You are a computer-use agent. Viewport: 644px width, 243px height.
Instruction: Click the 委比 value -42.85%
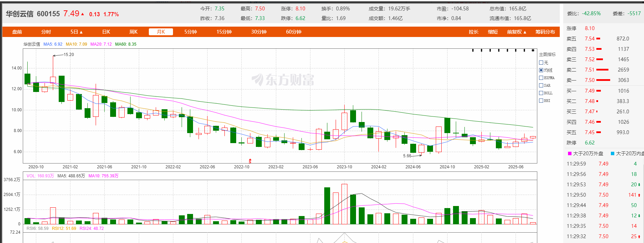coord(591,13)
